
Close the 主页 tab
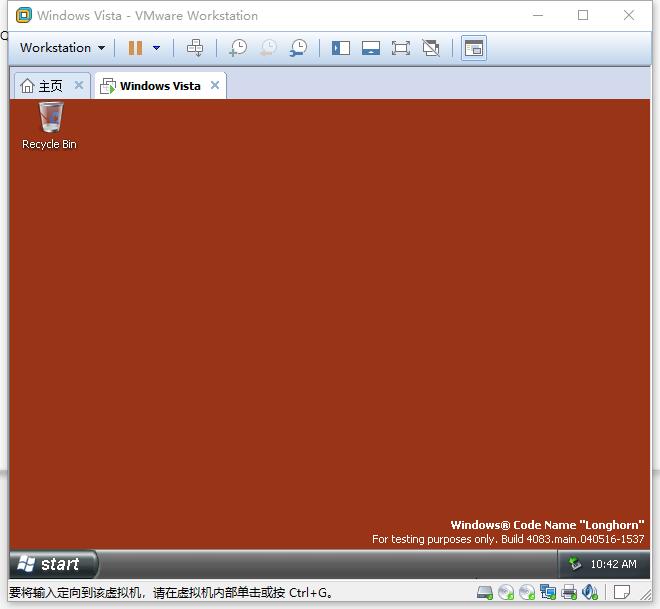[79, 85]
